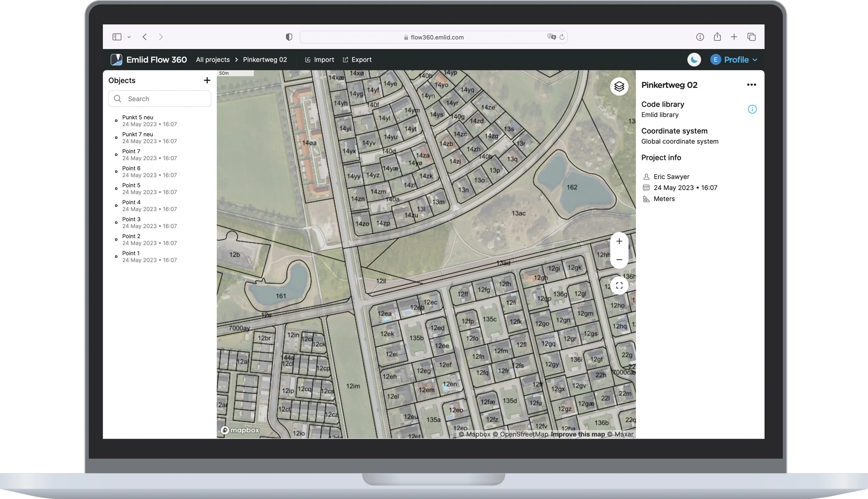Toggle the browser privacy shield
The image size is (868, 499).
[289, 37]
